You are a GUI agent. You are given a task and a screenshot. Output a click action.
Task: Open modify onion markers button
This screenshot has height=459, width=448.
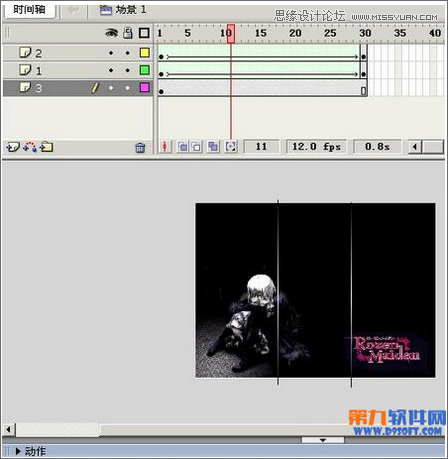230,147
